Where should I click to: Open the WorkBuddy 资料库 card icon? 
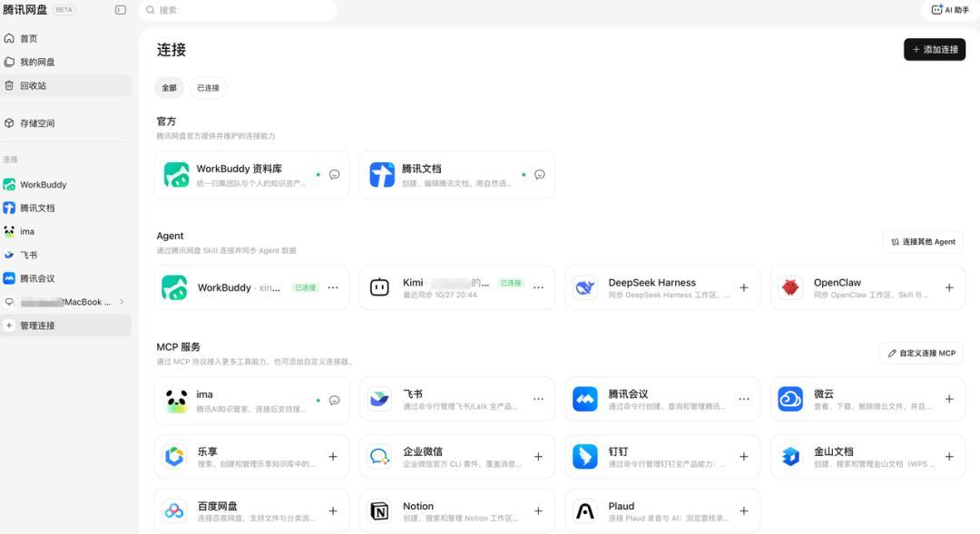coord(176,175)
